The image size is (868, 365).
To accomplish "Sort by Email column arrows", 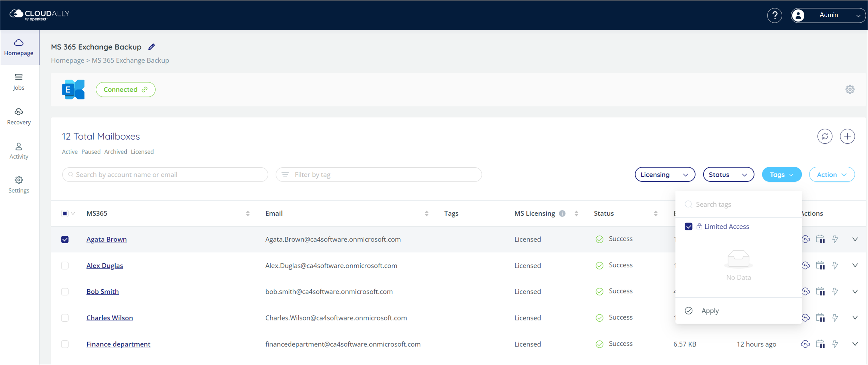I will [x=426, y=213].
